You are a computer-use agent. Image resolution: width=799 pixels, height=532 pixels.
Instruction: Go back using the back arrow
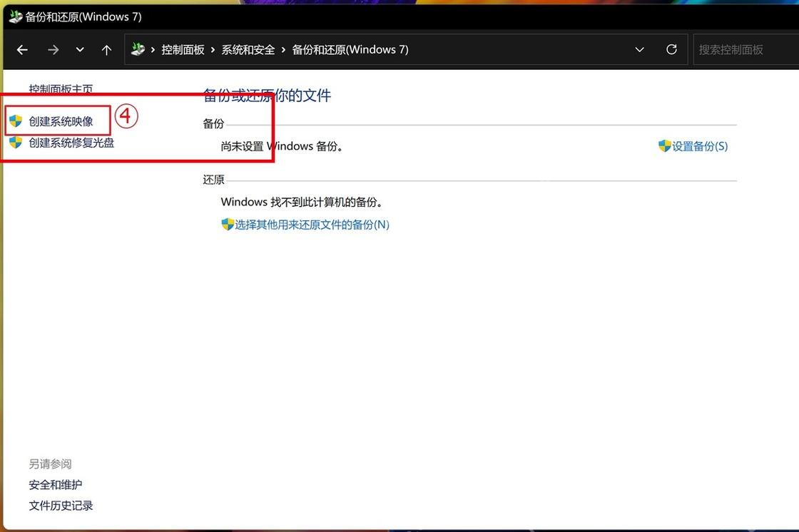[x=22, y=50]
